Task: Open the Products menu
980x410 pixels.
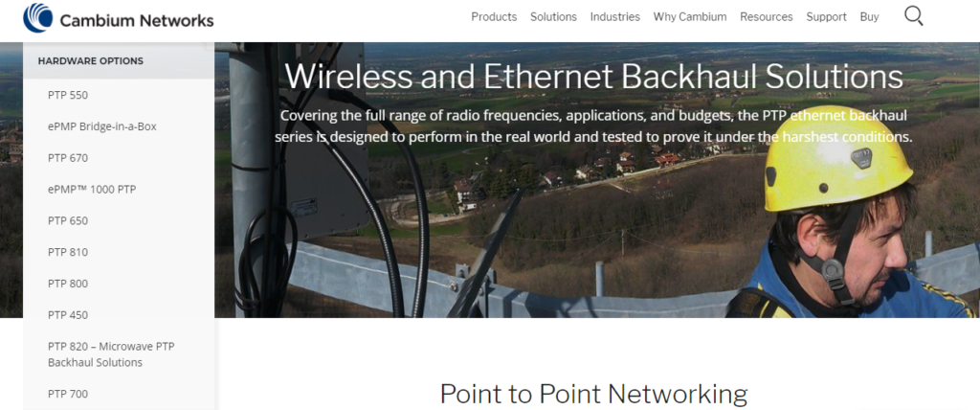Action: [494, 17]
